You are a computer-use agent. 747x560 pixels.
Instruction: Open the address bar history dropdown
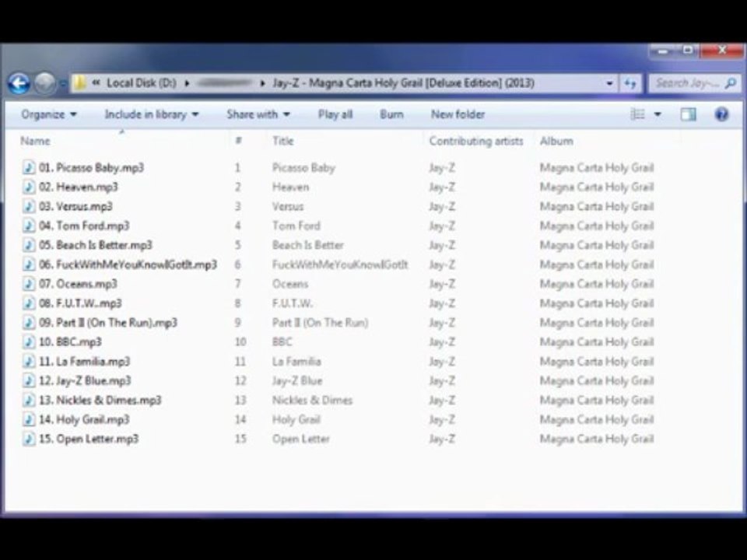pos(609,83)
